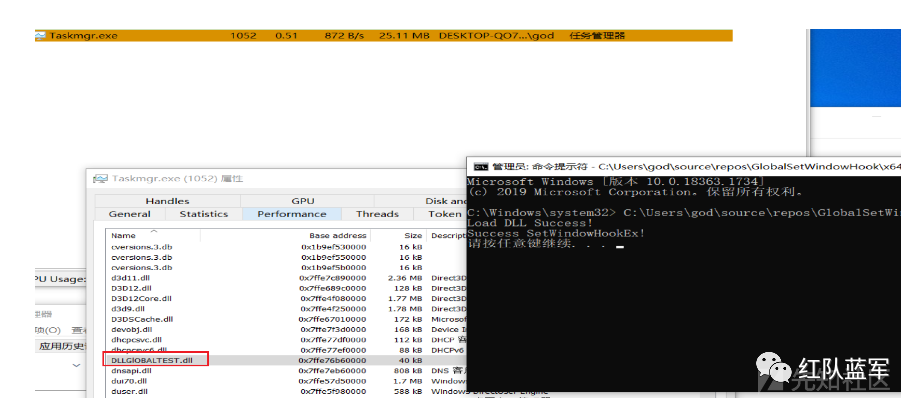Image resolution: width=920 pixels, height=410 pixels.
Task: Click base address 0x7ffe4f080000 of D3D12Core.dll
Action: [x=332, y=299]
